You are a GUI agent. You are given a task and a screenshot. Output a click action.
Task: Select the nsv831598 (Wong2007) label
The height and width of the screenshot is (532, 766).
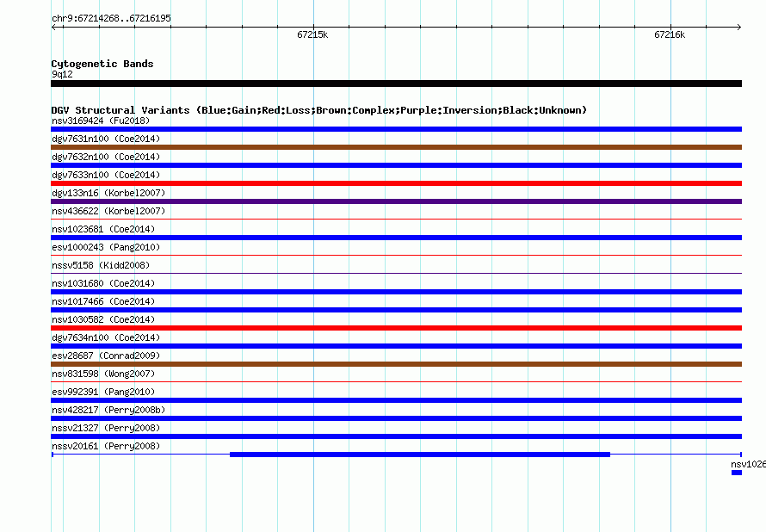click(103, 374)
